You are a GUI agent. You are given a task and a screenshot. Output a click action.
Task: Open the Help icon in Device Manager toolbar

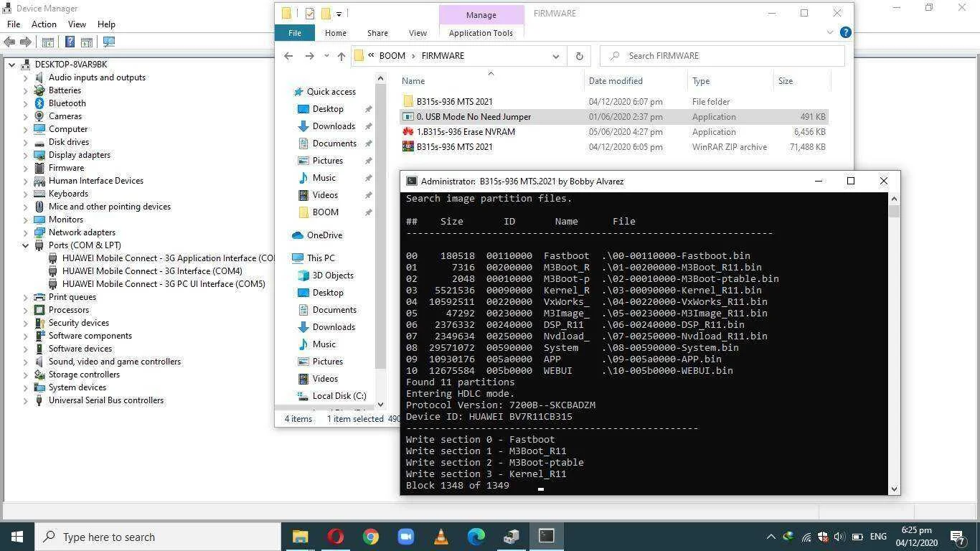[70, 42]
